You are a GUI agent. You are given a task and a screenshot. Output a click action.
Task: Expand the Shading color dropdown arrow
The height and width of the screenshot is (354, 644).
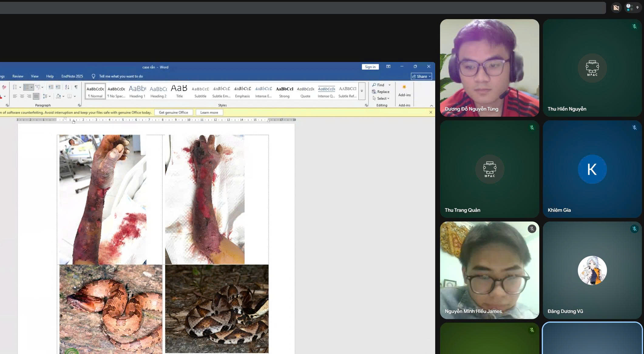coord(63,96)
